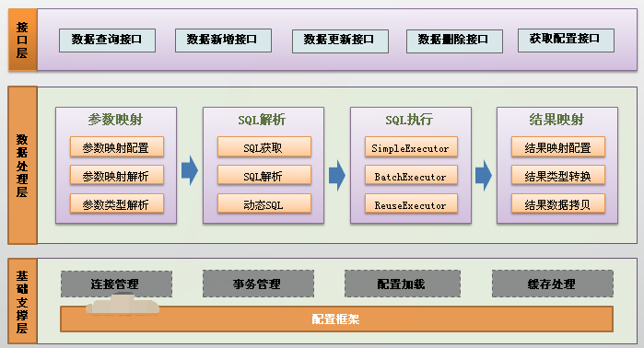Click the orange 配置框架 bar
This screenshot has width=644, height=348.
[337, 319]
